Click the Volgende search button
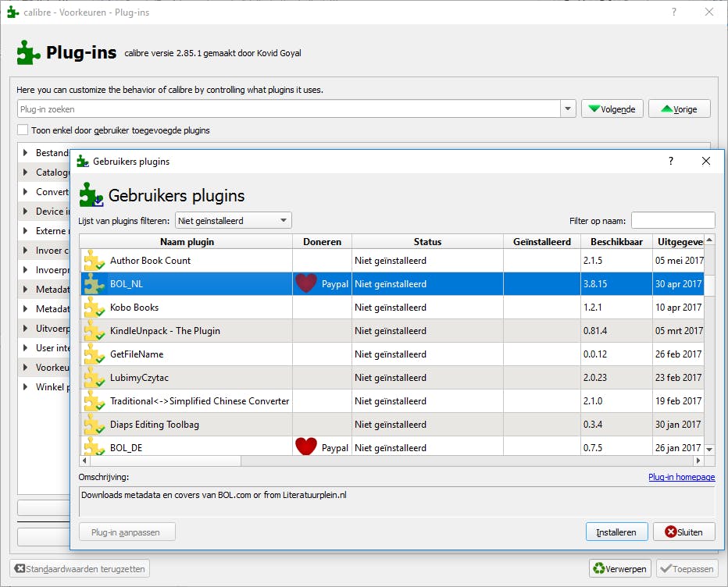This screenshot has height=587, width=728. click(x=612, y=109)
